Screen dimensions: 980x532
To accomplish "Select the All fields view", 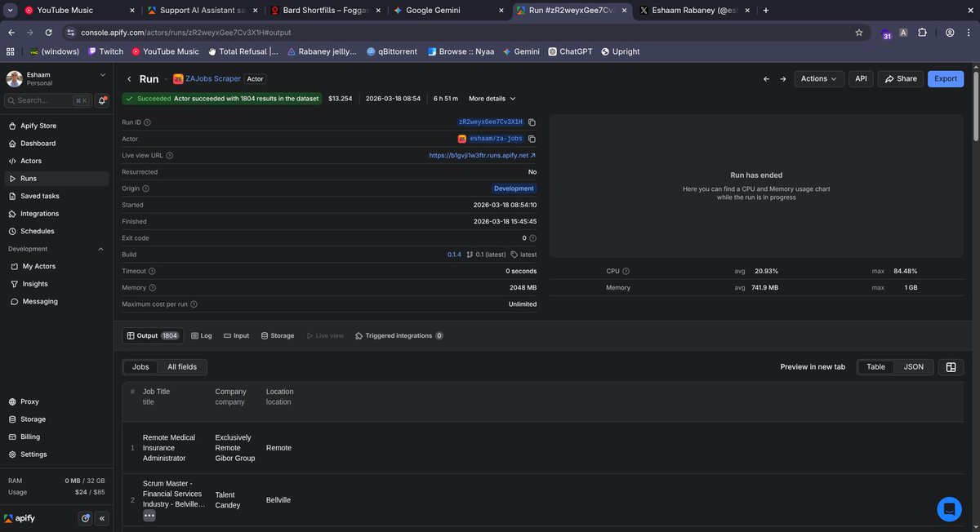I will (x=182, y=367).
